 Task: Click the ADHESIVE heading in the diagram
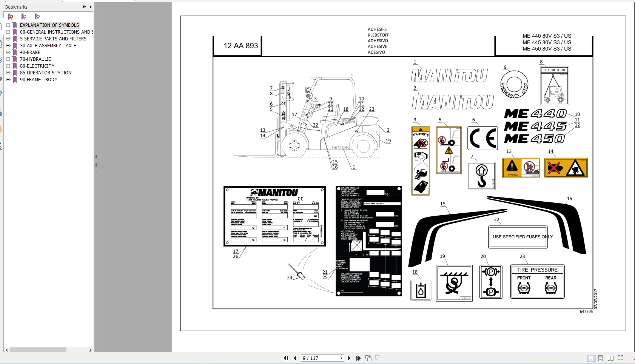tap(378, 46)
